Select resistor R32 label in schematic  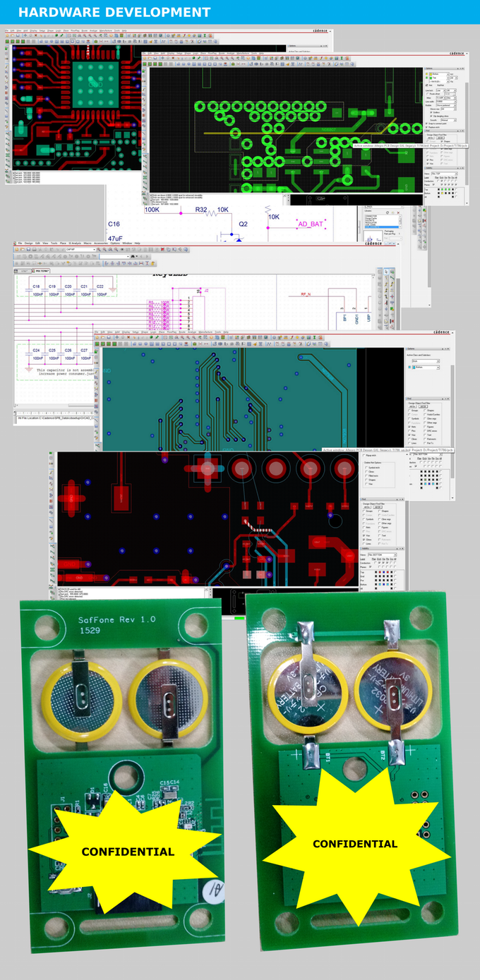(201, 210)
